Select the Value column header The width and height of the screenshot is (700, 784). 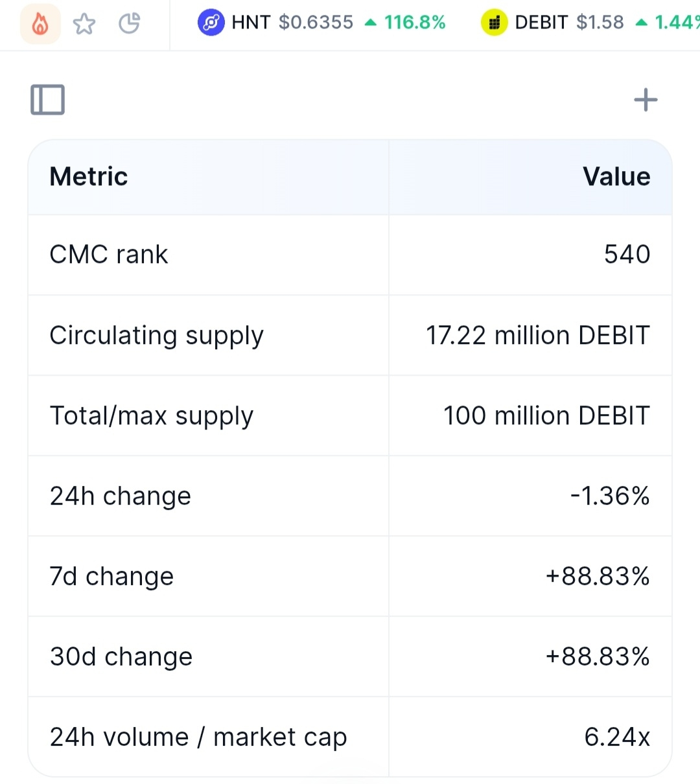[616, 176]
